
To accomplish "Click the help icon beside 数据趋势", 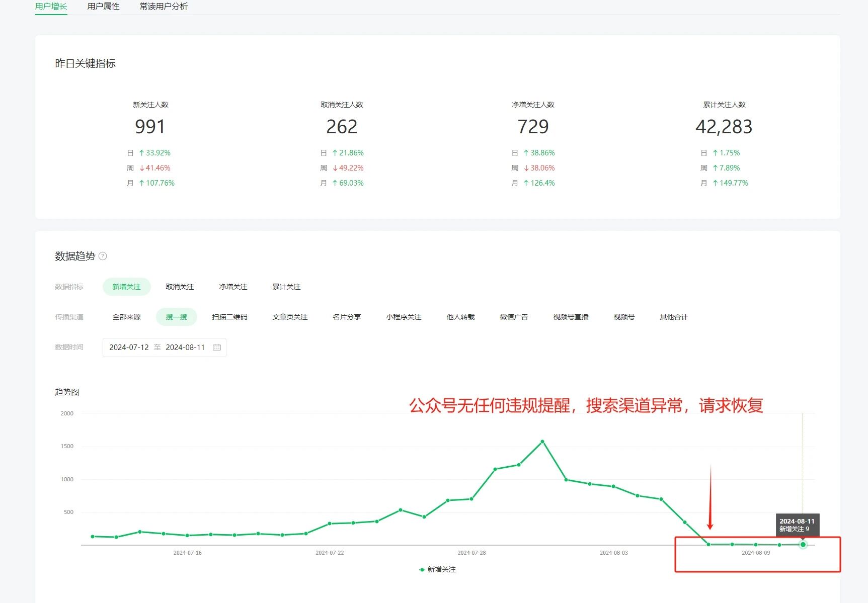I will 103,256.
